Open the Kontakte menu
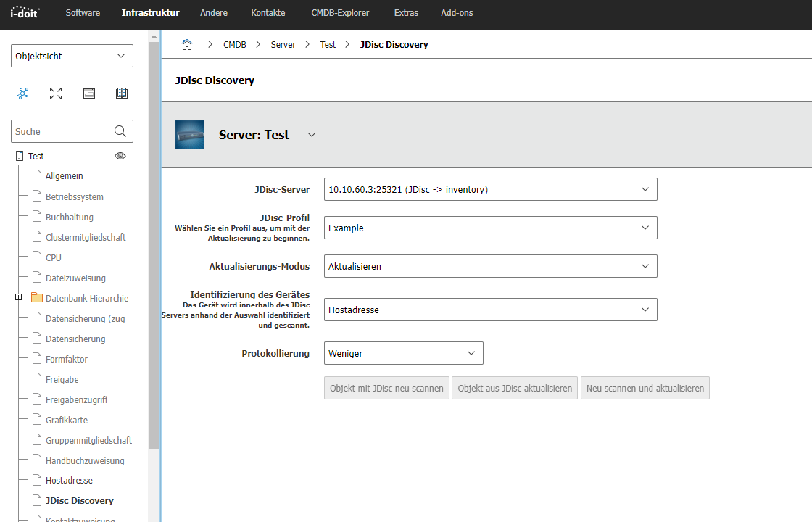This screenshot has width=812, height=522. tap(268, 13)
